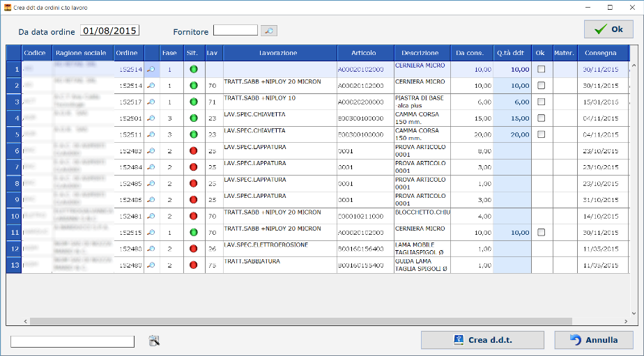Click the horizontal scrollbar right arrow

click(x=626, y=321)
